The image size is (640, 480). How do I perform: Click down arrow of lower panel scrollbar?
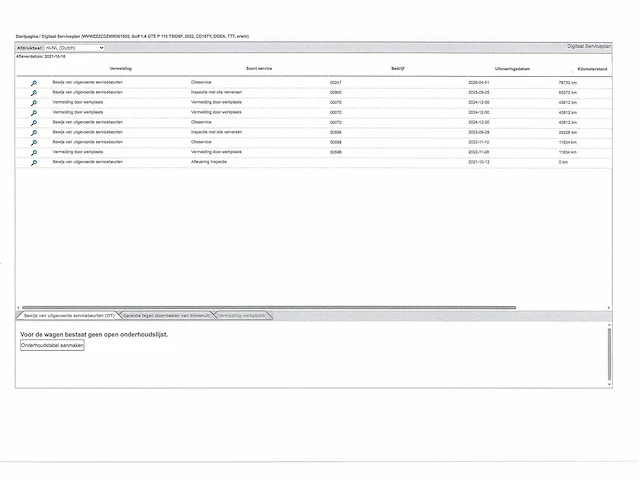(609, 384)
